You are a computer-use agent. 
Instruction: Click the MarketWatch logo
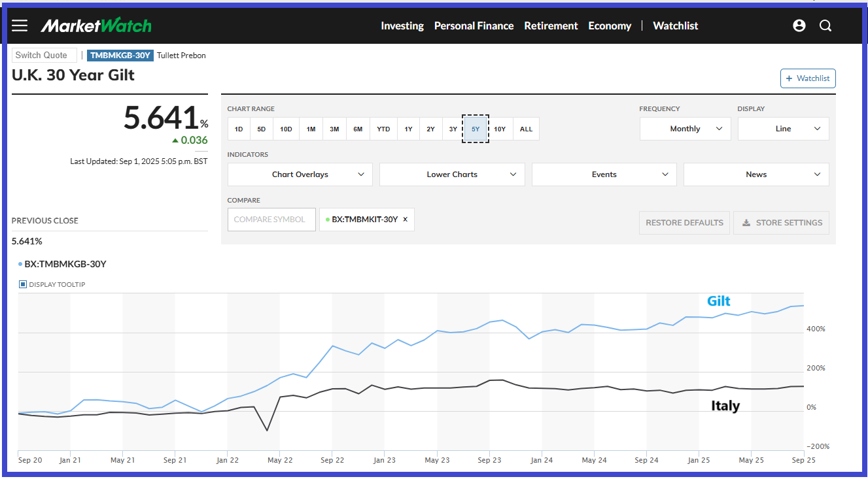[x=96, y=25]
